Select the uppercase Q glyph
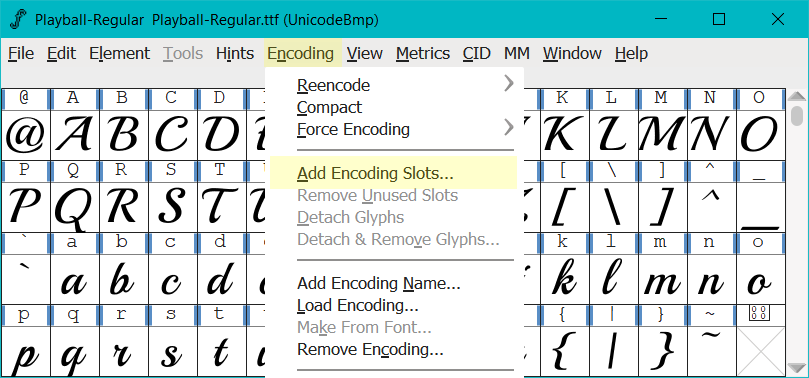809x378 pixels. coord(75,207)
